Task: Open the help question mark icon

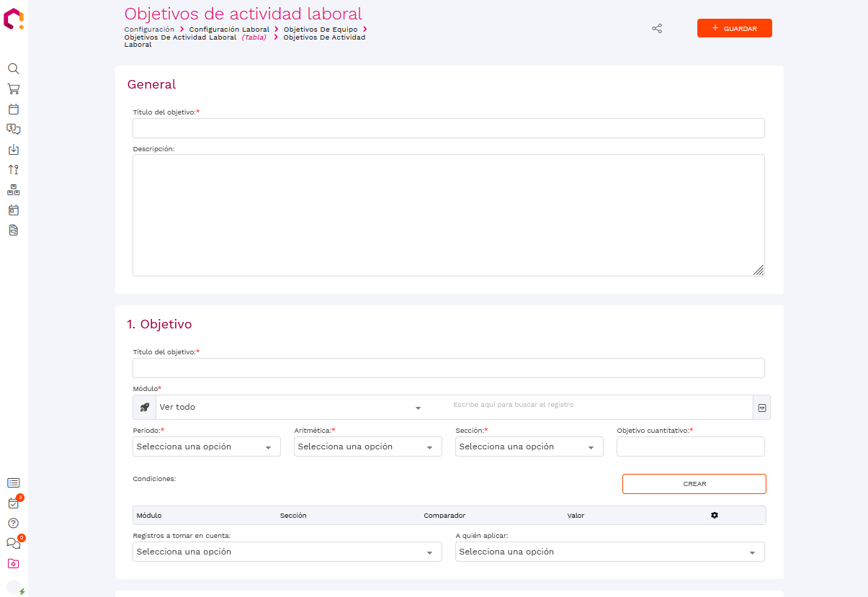Action: pyautogui.click(x=13, y=524)
